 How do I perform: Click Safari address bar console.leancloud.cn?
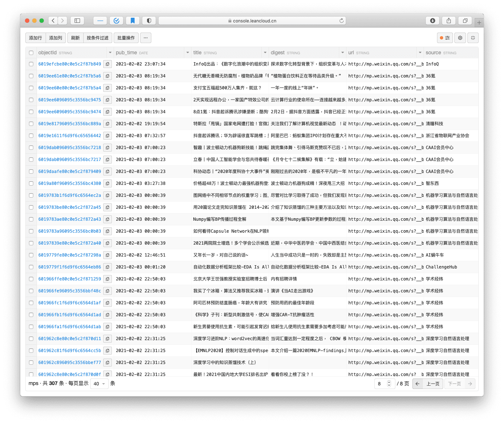pyautogui.click(x=252, y=21)
